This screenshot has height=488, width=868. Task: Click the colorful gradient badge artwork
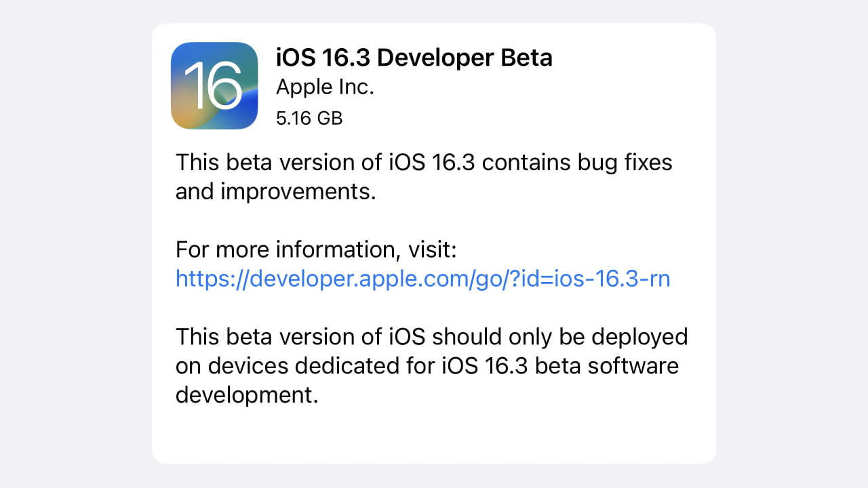point(214,85)
